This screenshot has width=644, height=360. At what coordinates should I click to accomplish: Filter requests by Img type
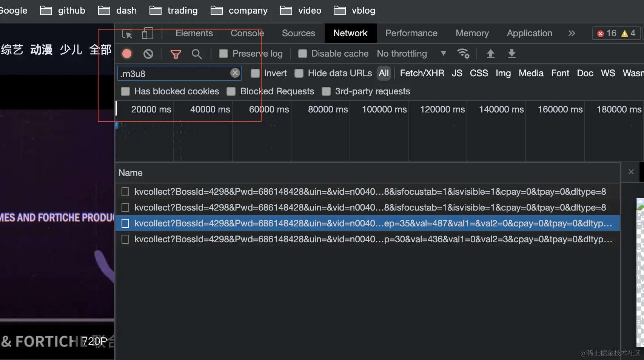503,73
